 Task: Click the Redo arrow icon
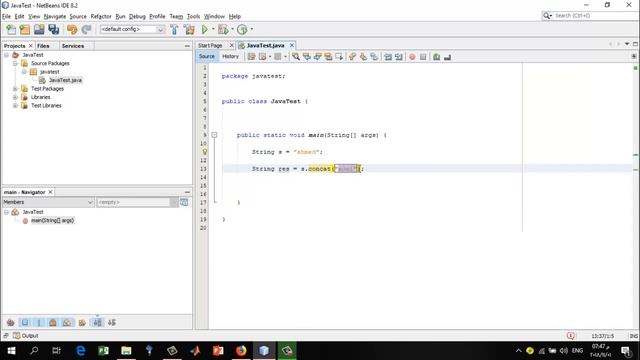86,29
